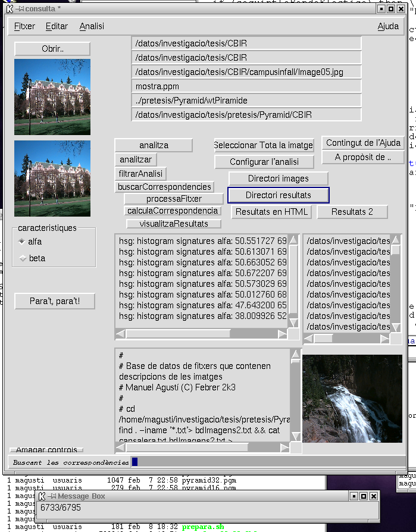Click the consulta window sticky pin icon

pyautogui.click(x=21, y=9)
